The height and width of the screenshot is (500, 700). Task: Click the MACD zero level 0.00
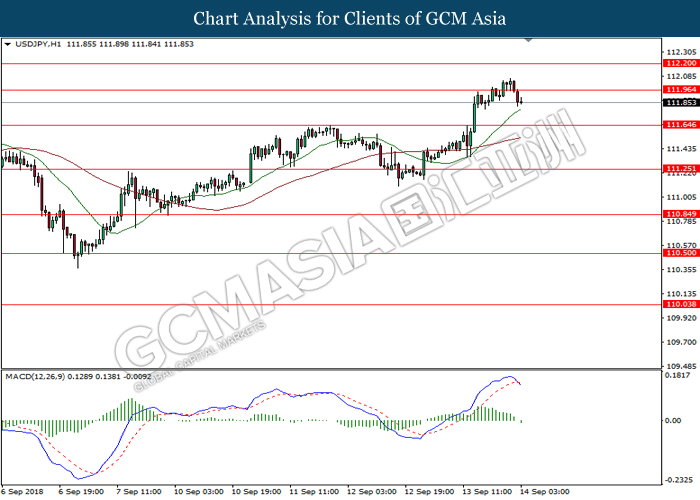click(x=673, y=421)
